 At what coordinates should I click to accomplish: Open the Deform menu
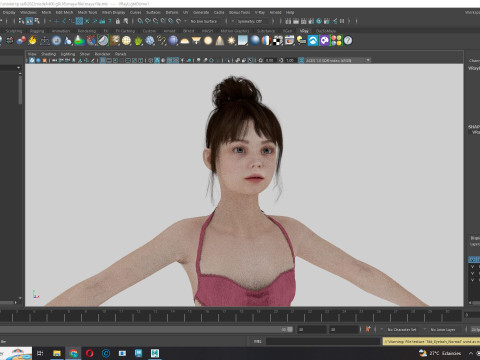pyautogui.click(x=172, y=12)
